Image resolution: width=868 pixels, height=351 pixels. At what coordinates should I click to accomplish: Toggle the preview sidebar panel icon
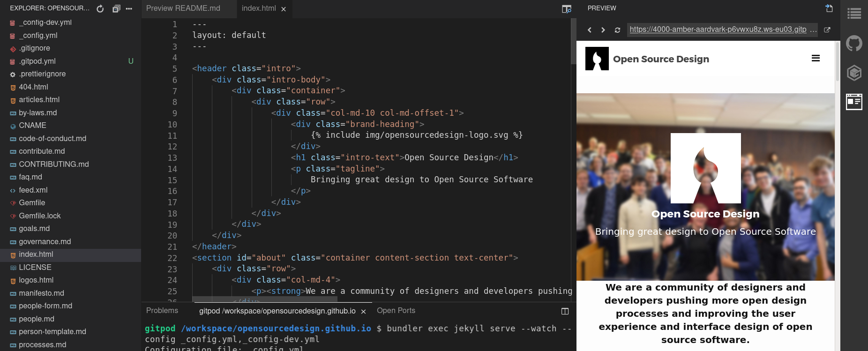tap(854, 102)
